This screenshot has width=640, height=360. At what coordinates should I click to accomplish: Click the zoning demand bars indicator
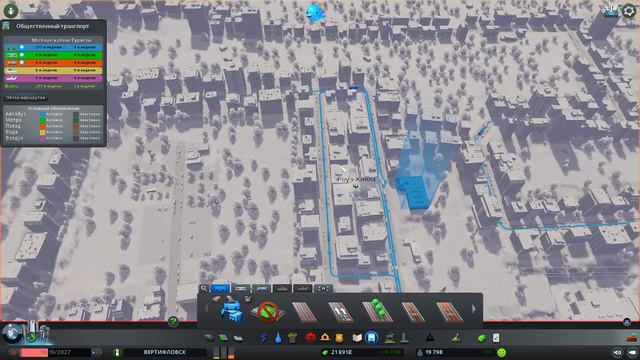224,353
